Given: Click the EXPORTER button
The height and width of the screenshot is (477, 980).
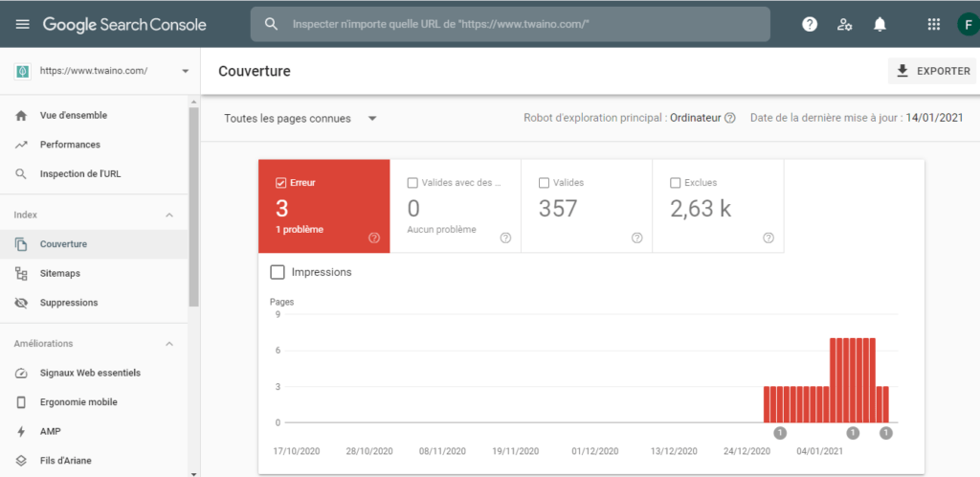Looking at the screenshot, I should [x=931, y=71].
